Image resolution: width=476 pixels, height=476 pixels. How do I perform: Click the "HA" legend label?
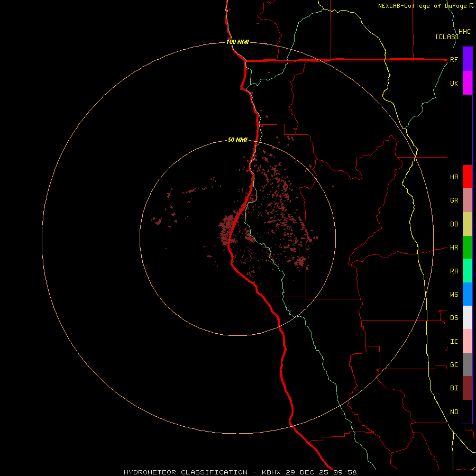pos(454,177)
